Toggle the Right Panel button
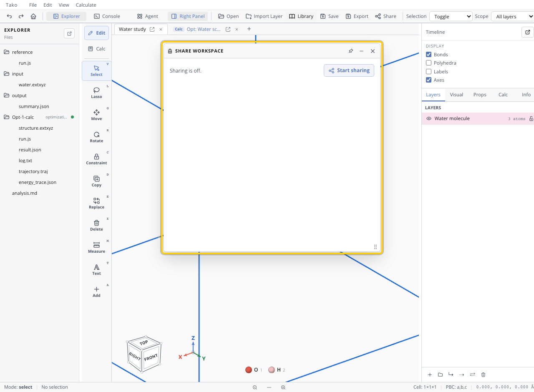This screenshot has height=392, width=534. tap(188, 16)
